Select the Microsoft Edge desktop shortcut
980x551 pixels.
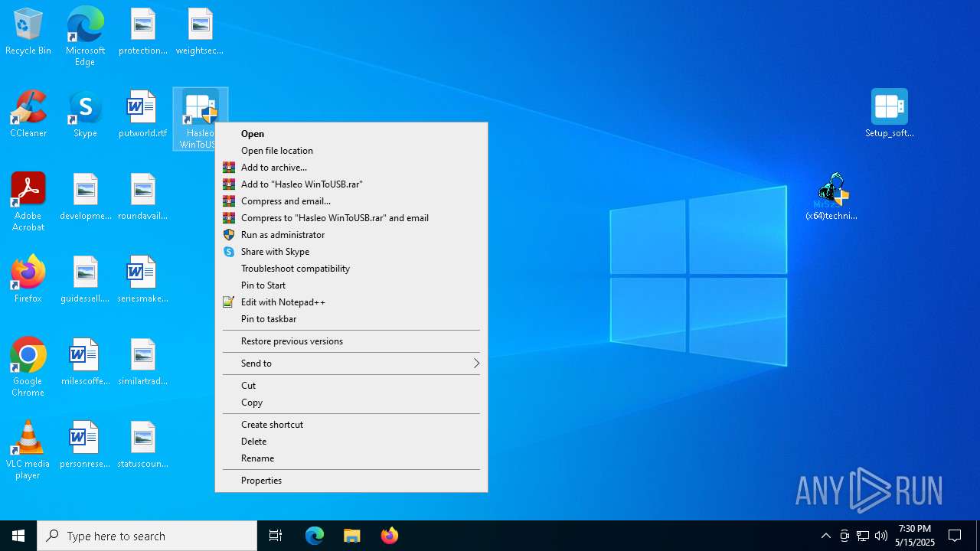[x=85, y=36]
